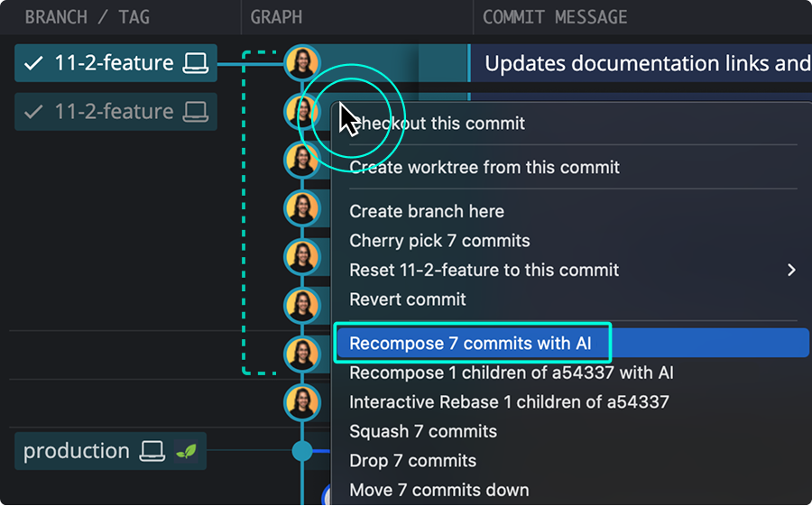Choose Drop 7 commits
The width and height of the screenshot is (812, 506).
pos(412,461)
